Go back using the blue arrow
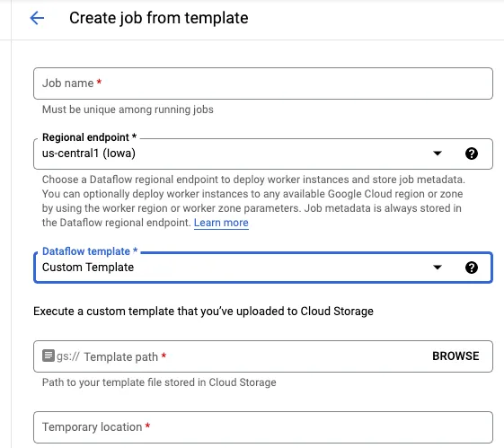The height and width of the screenshot is (448, 504). [37, 18]
